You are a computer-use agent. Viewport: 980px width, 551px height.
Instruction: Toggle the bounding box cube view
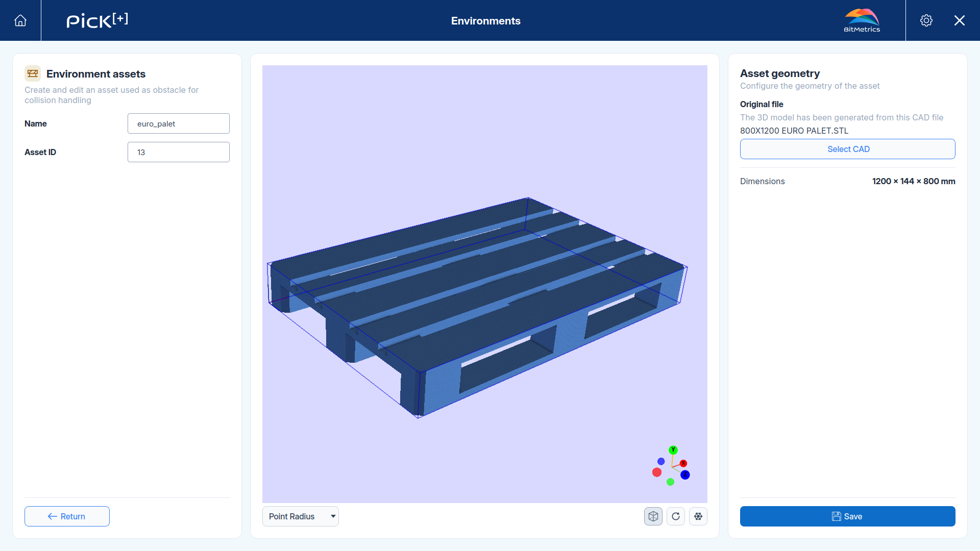pos(653,516)
